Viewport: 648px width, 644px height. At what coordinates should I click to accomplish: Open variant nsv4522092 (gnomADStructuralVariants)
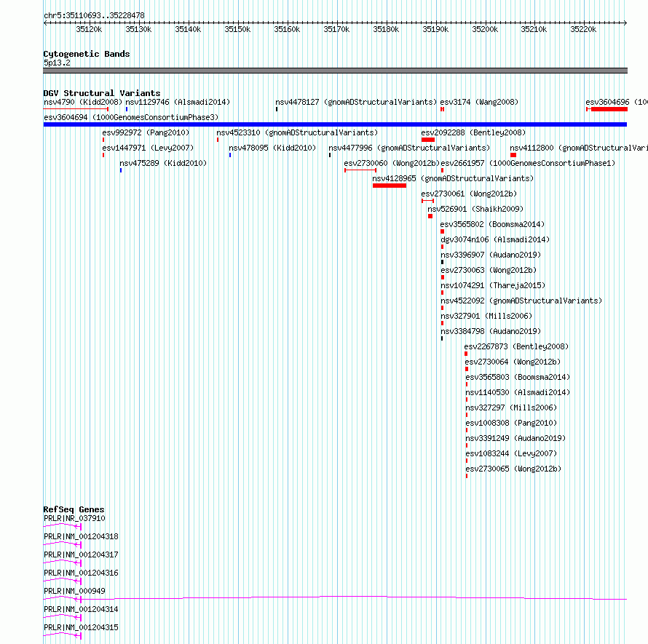coord(521,301)
